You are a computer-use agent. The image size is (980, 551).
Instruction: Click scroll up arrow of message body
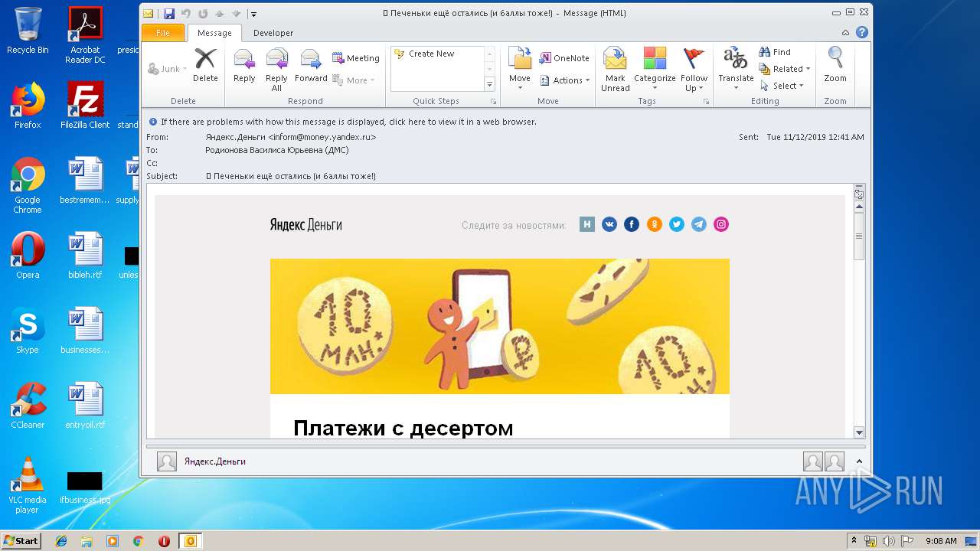pos(859,207)
